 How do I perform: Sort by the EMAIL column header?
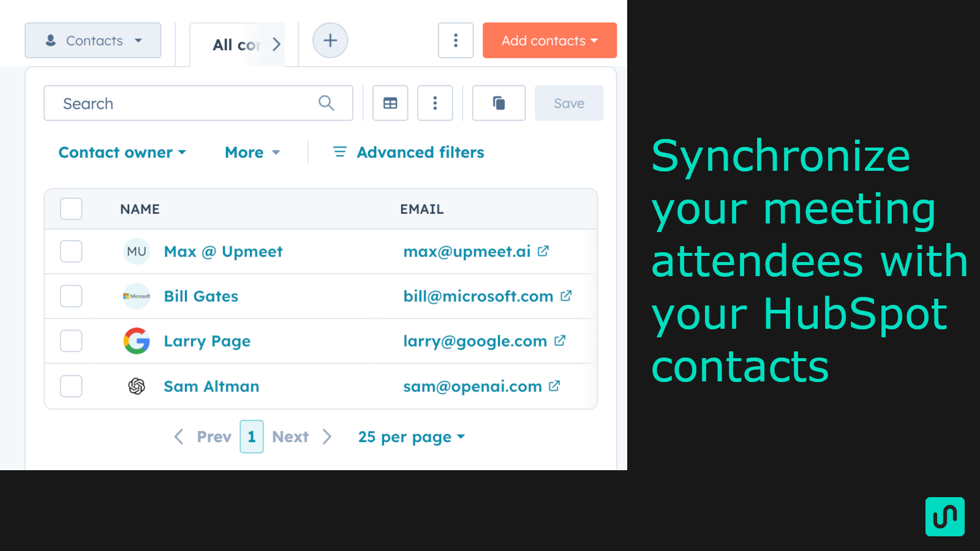422,209
